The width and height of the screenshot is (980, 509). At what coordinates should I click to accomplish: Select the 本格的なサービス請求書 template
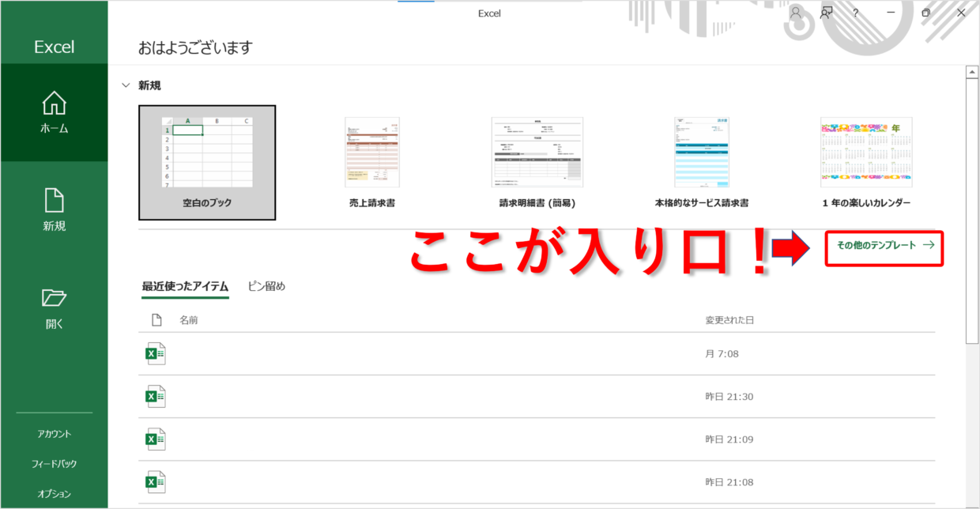pos(702,162)
